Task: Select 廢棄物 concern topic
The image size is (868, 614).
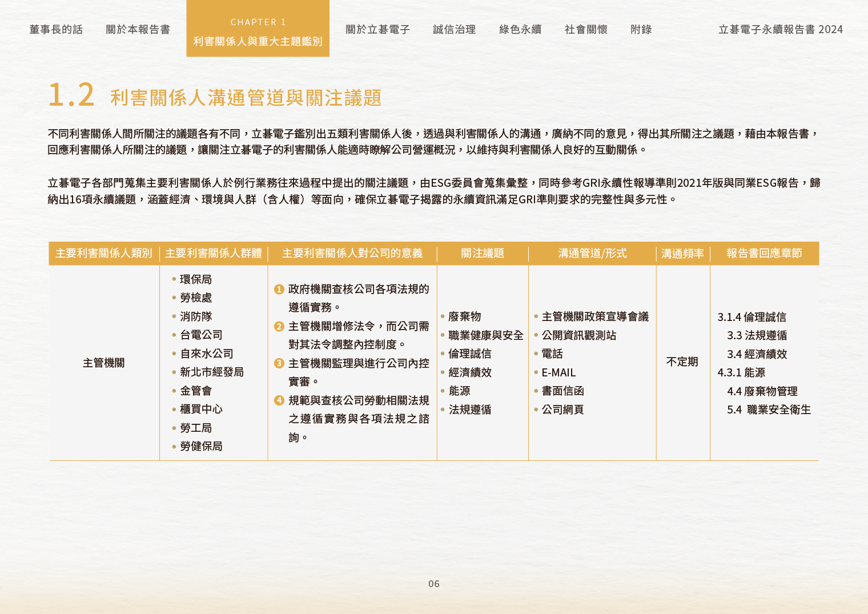Action: (465, 316)
